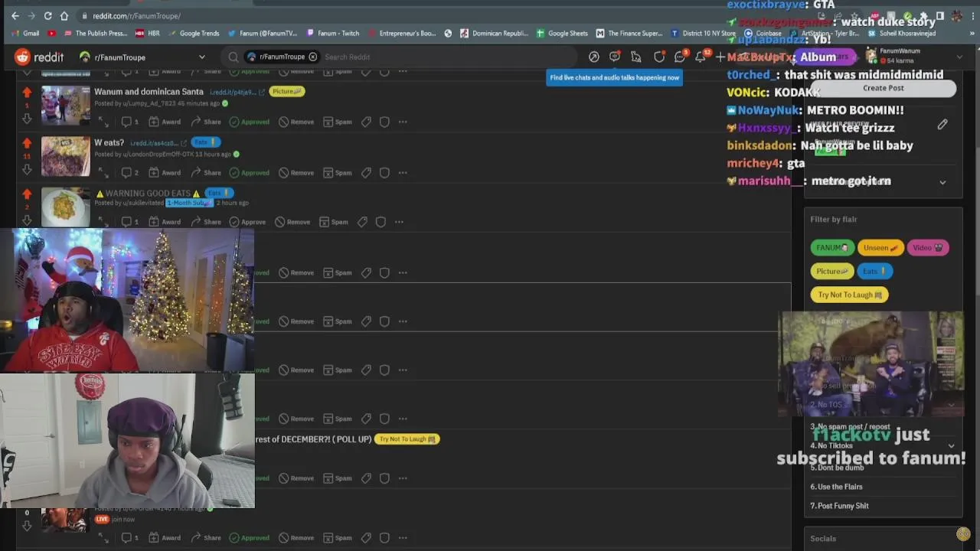
Task: Approve the WARNING GOOD EATS post
Action: pyautogui.click(x=247, y=222)
